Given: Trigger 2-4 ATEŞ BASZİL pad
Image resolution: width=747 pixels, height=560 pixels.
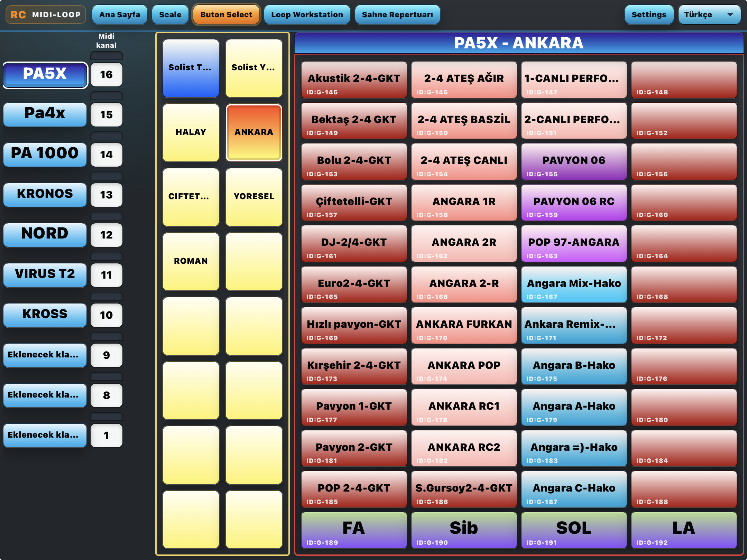Looking at the screenshot, I should coord(464,121).
